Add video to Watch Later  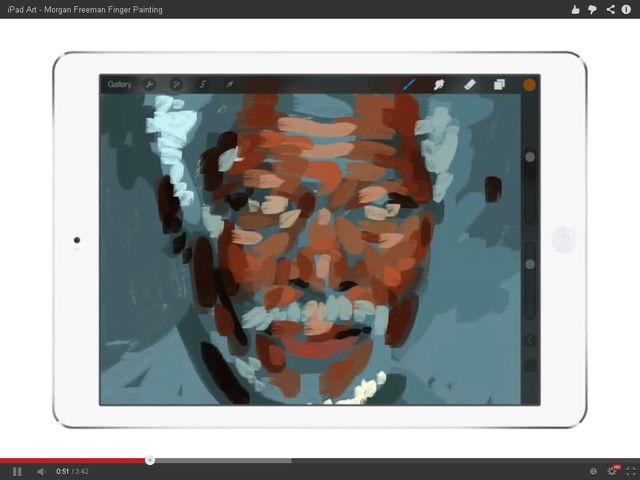point(593,471)
